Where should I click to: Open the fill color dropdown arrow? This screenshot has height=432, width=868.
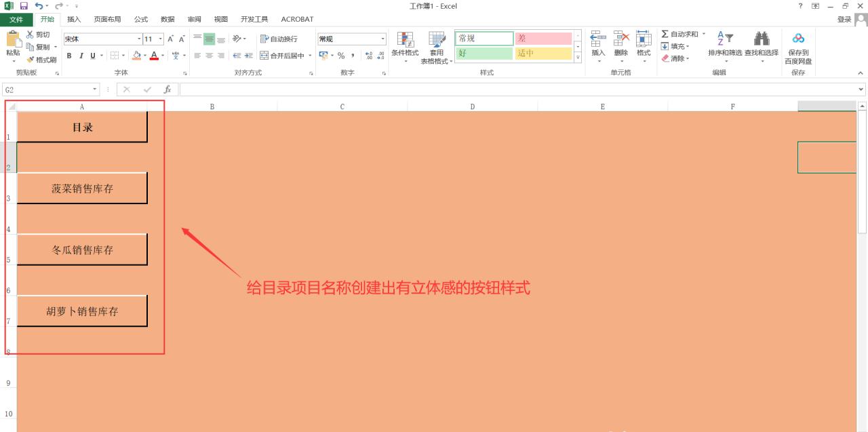(x=144, y=56)
